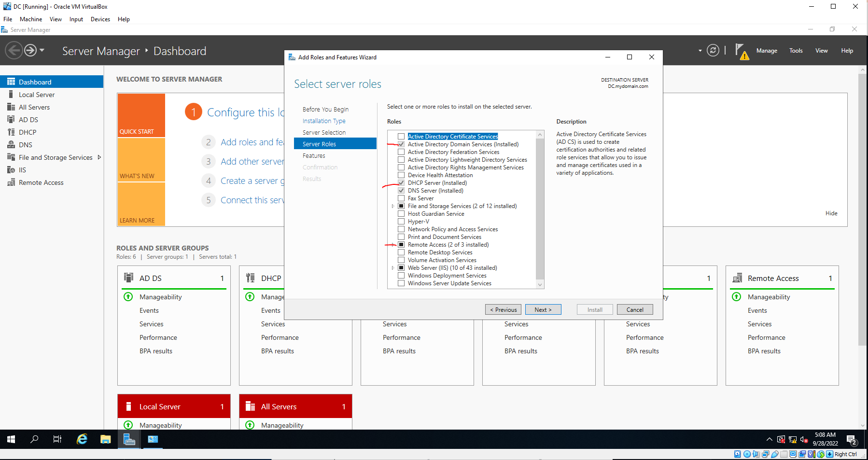Click Hide link on welcome panel

click(831, 213)
